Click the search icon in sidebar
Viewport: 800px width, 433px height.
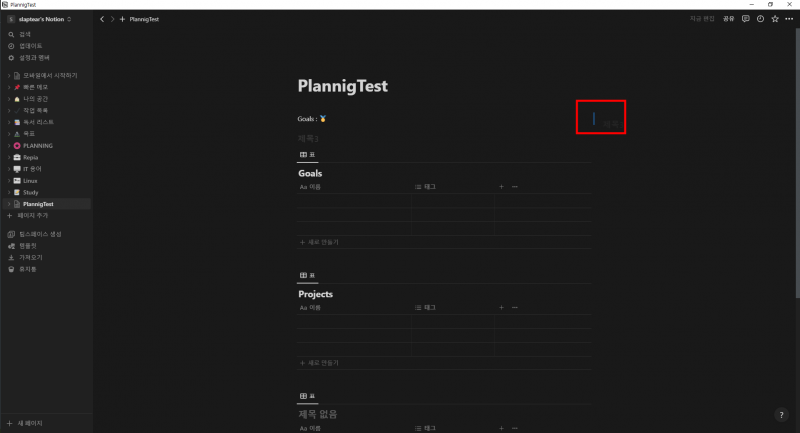tap(11, 34)
